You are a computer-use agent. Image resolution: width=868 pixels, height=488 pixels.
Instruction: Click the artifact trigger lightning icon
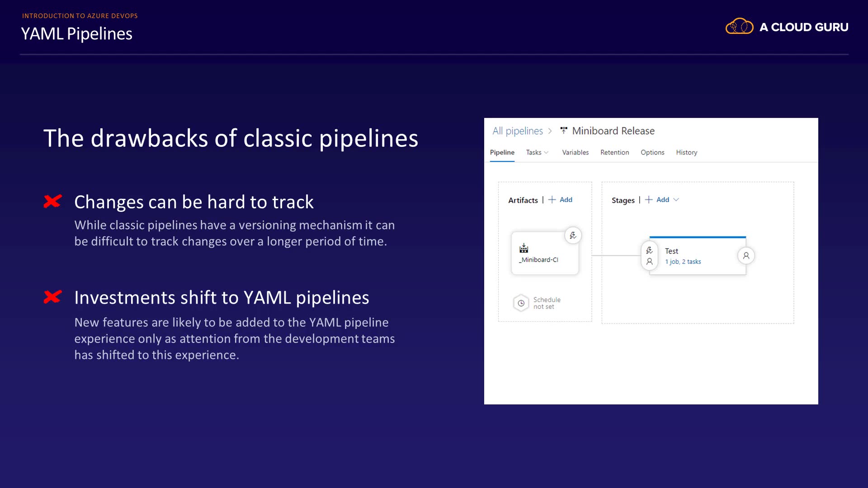(x=573, y=235)
